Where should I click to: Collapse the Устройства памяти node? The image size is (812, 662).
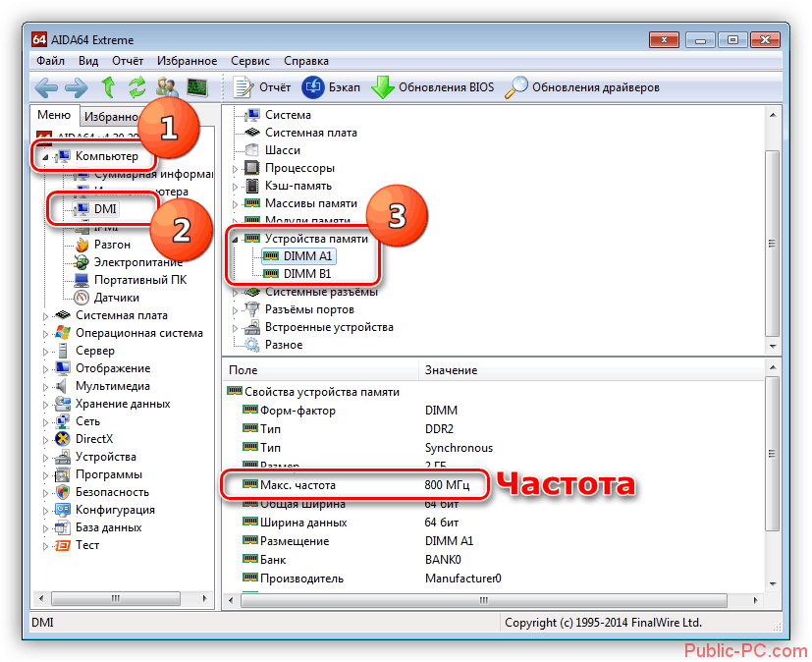(235, 239)
